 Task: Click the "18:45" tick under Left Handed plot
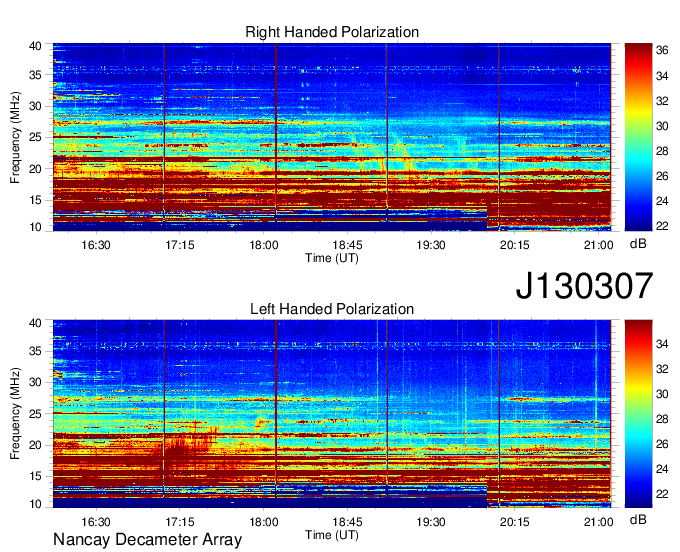pyautogui.click(x=347, y=522)
